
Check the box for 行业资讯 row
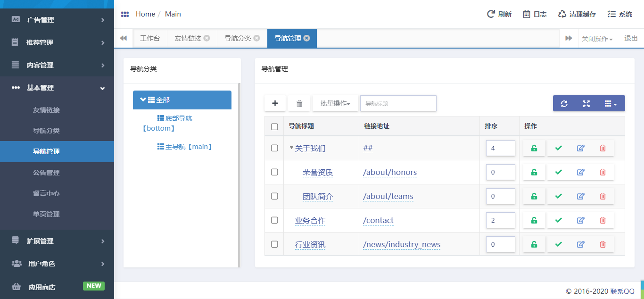pos(274,244)
